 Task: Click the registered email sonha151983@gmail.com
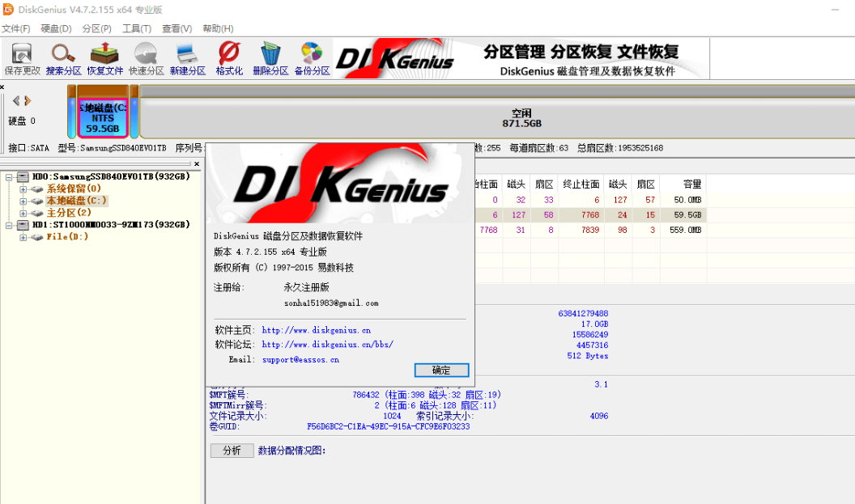tap(331, 303)
